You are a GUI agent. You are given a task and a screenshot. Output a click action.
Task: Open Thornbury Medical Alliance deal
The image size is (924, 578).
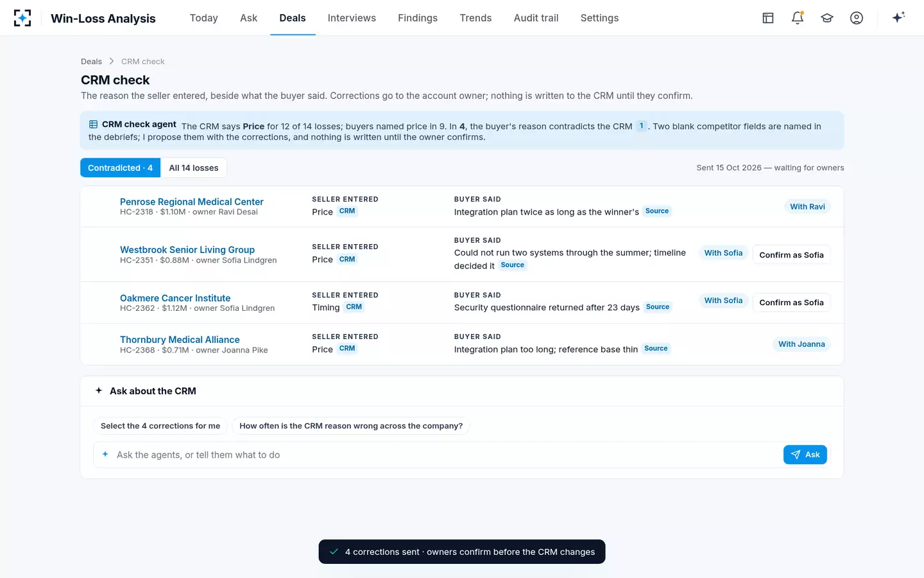pos(180,340)
